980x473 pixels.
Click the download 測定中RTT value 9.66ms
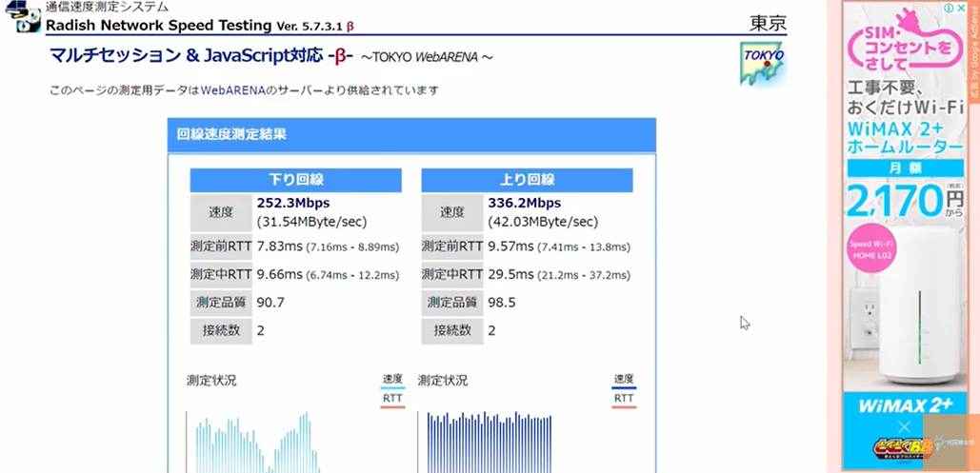tap(279, 274)
